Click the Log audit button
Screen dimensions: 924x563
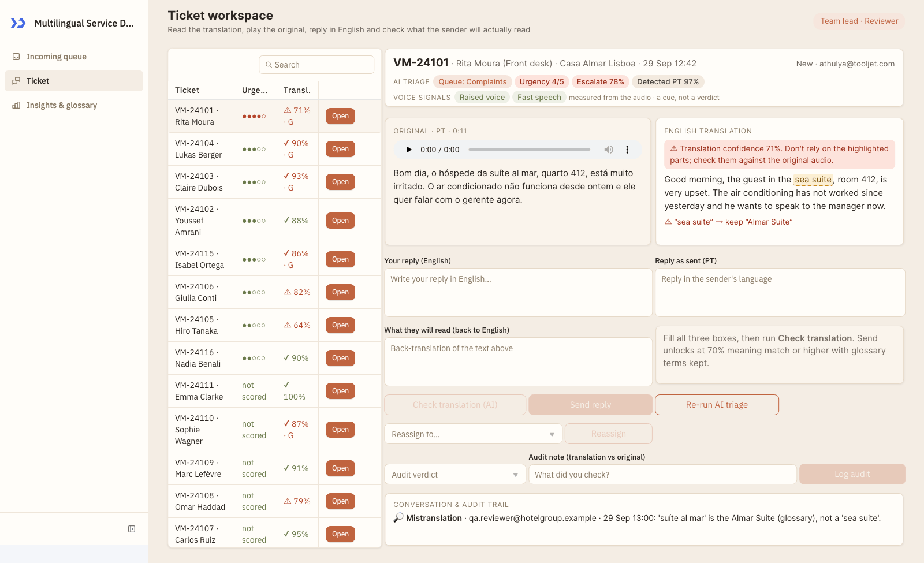coord(852,474)
